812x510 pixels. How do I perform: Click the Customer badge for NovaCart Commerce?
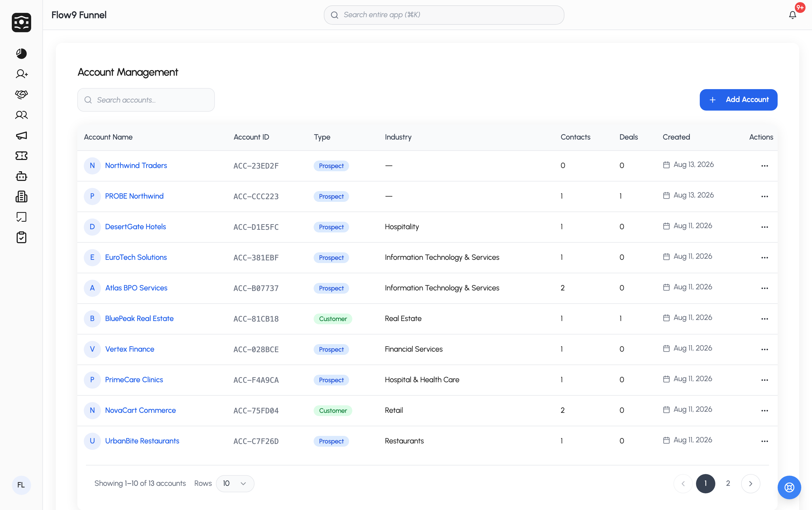[333, 411]
